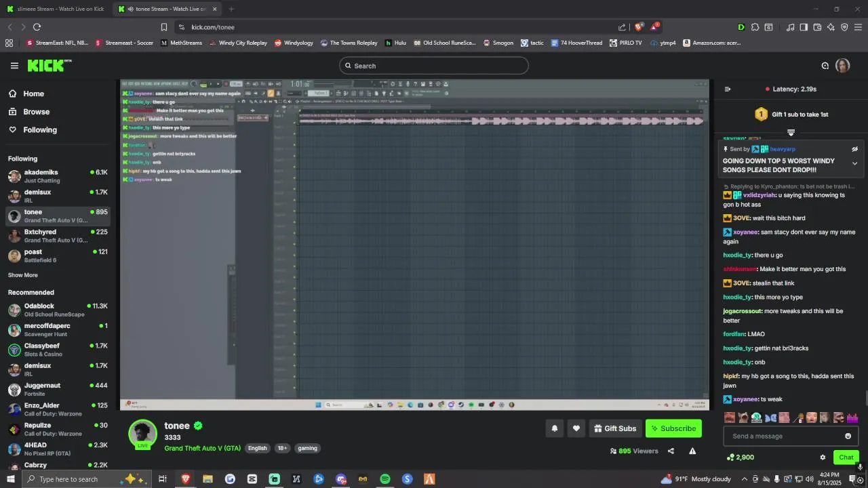Bookmark this page

(x=163, y=27)
